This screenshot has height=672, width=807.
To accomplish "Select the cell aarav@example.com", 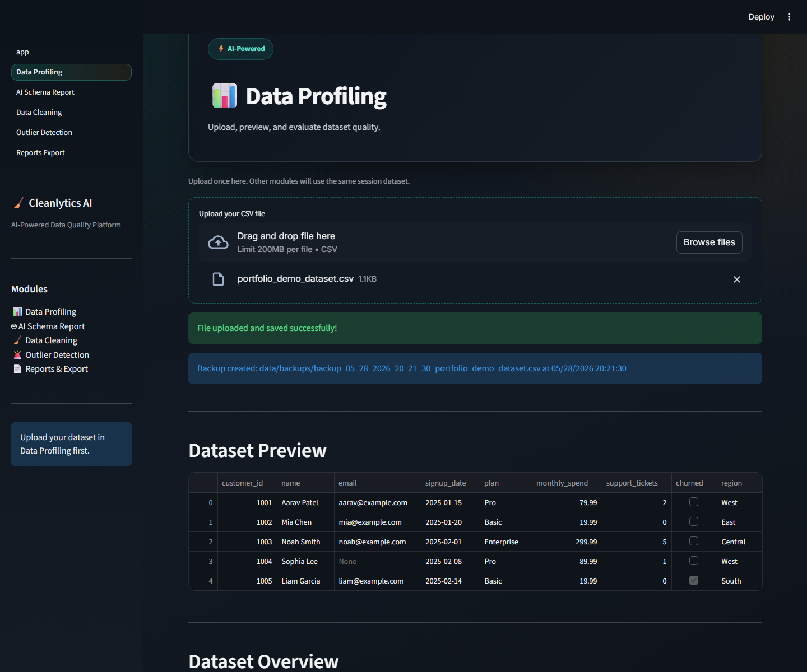I will [377, 502].
